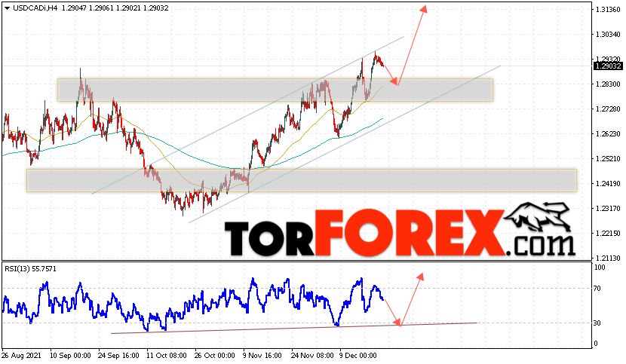Click the 1.21130 price scale value

click(x=607, y=258)
